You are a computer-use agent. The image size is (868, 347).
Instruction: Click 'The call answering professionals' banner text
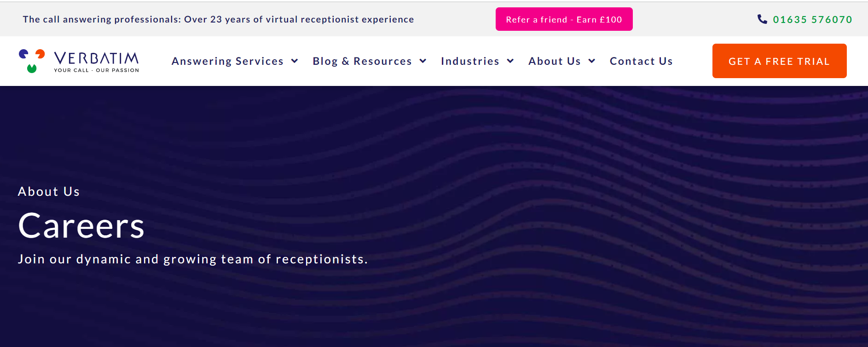click(x=218, y=19)
